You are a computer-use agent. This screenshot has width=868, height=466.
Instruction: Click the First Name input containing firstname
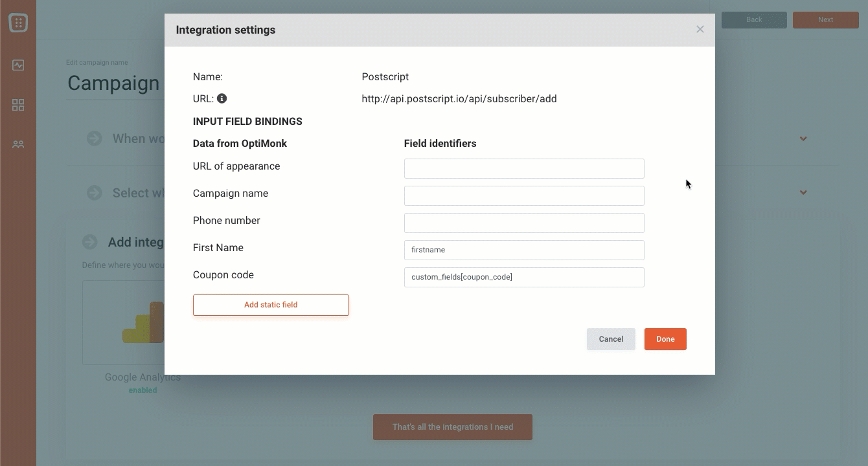tap(524, 250)
